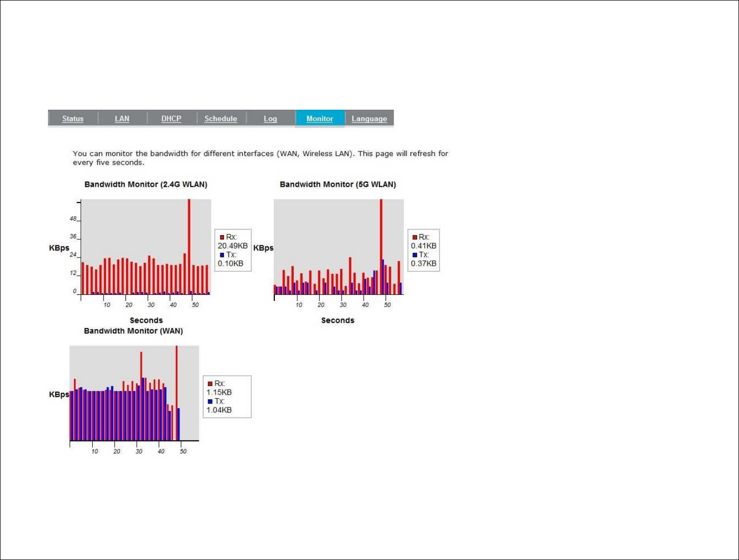
Task: Click the KBps axis label of the WAN chart
Action: 59,395
